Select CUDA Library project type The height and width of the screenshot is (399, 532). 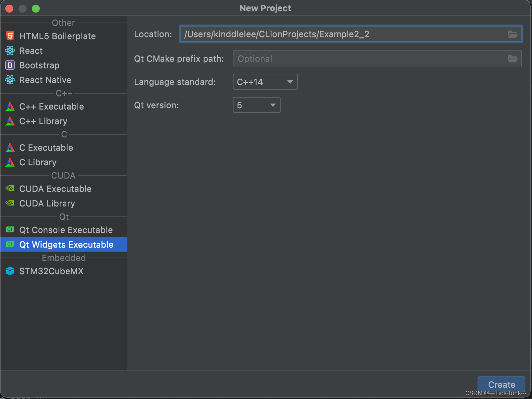pos(64,203)
